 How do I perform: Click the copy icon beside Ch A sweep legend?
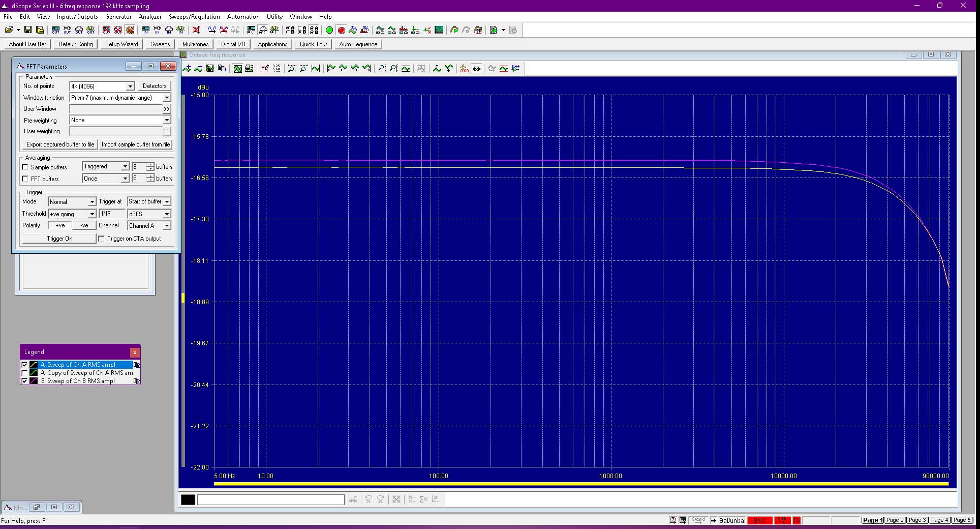[136, 365]
